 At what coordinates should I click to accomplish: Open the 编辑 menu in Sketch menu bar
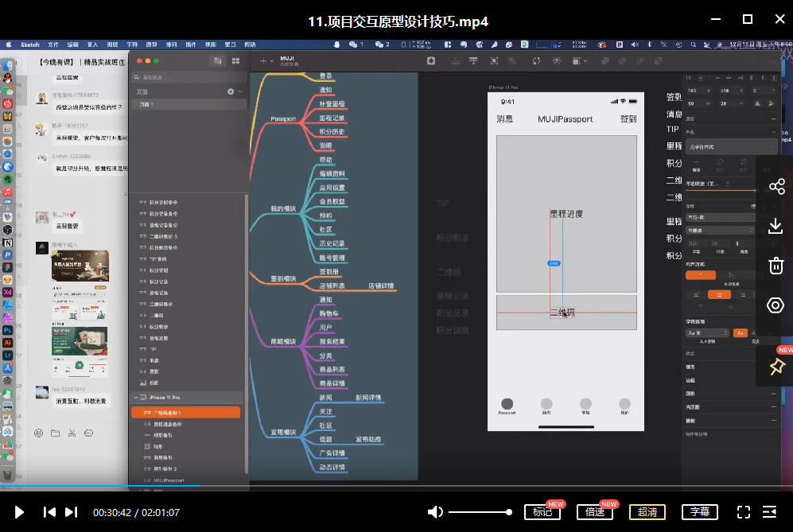pyautogui.click(x=73, y=45)
